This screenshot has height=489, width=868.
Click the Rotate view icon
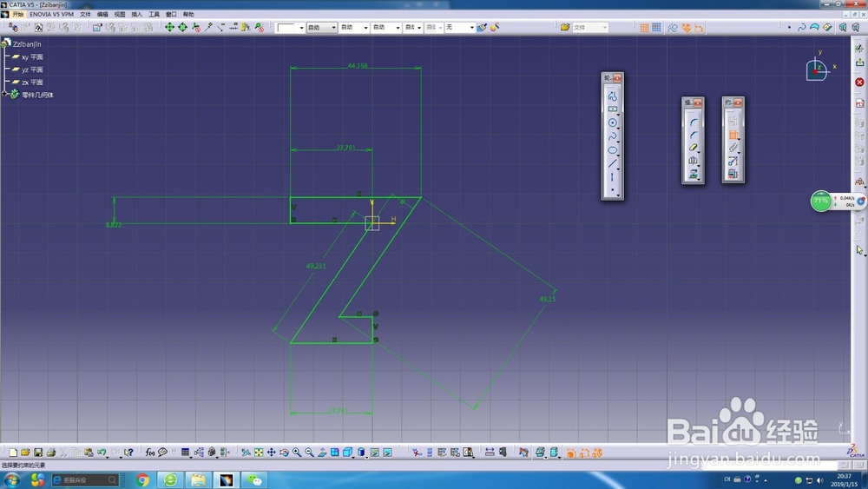[284, 453]
